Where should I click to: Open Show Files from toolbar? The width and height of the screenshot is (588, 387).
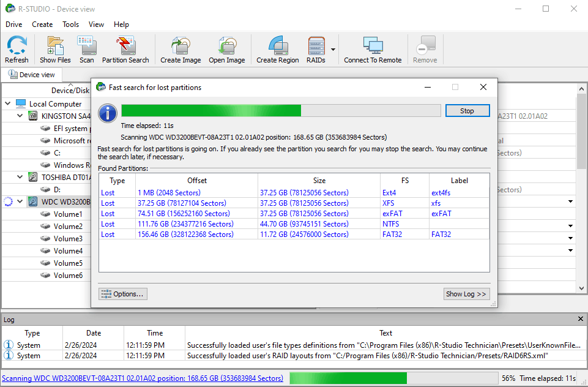click(x=55, y=49)
